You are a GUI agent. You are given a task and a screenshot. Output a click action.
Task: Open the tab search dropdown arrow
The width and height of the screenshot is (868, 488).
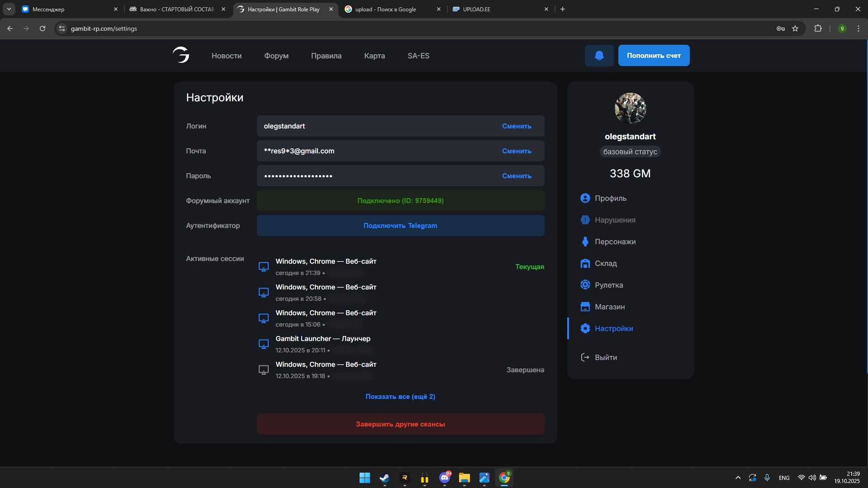pos(9,9)
